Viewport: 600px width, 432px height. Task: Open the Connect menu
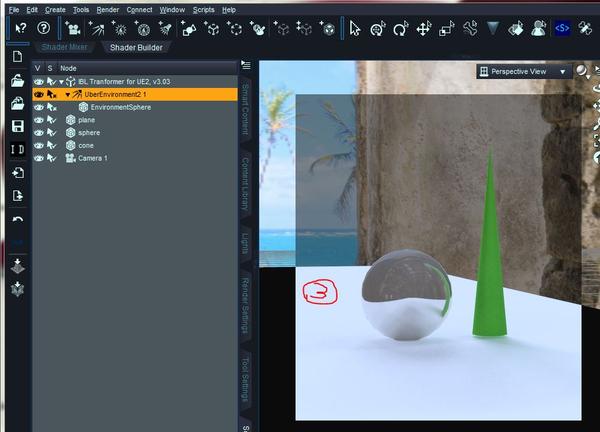(139, 10)
